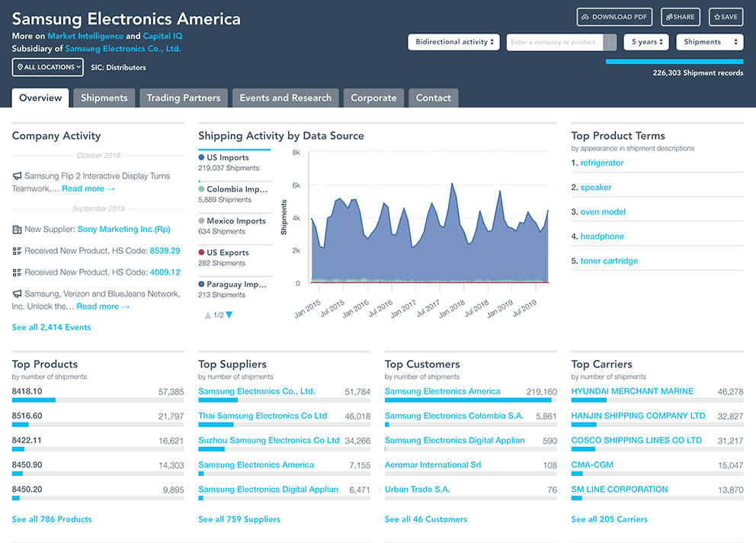Switch to the Shipments tab
This screenshot has width=756, height=543.
[x=104, y=98]
